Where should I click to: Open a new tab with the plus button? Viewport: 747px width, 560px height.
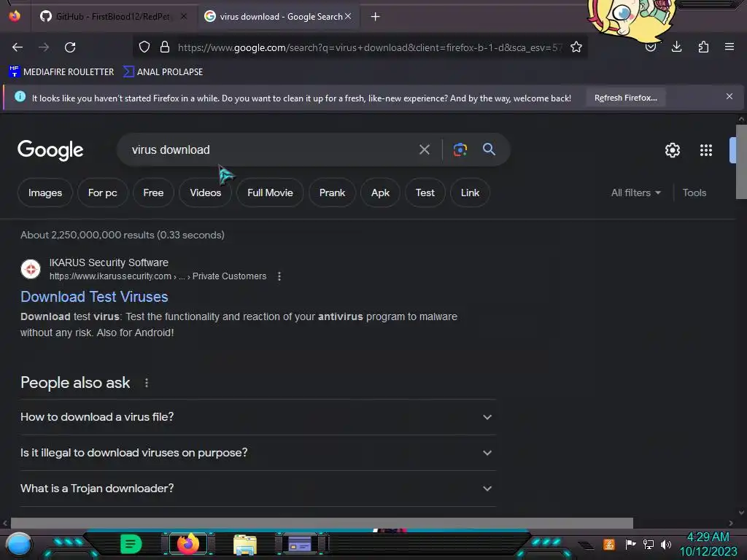click(x=376, y=17)
